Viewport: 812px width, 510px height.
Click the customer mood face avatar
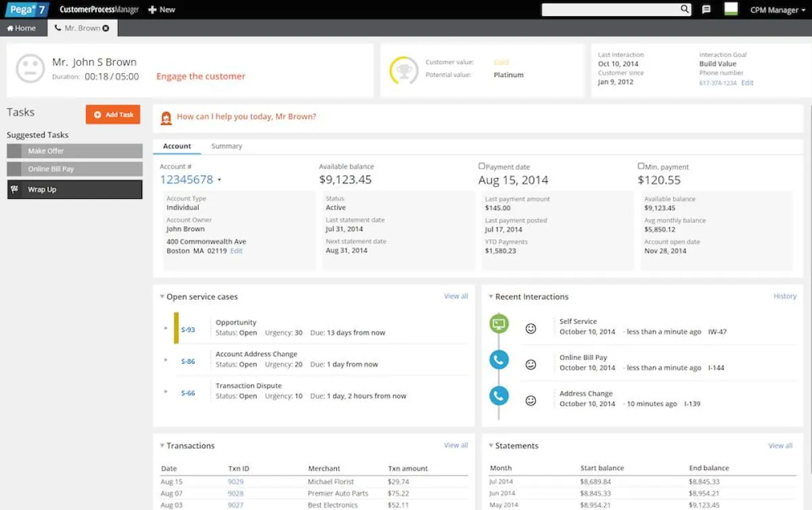[x=30, y=70]
